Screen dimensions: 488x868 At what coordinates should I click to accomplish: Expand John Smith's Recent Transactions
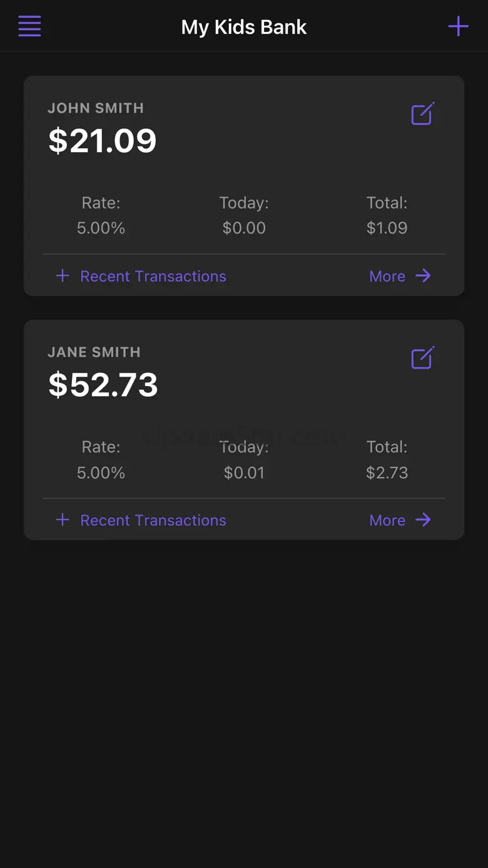(153, 276)
